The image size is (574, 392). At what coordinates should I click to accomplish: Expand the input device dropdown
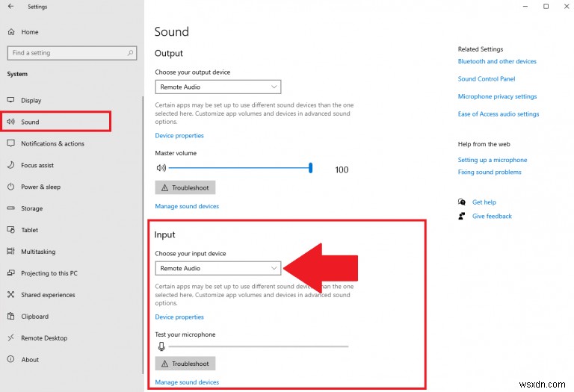[217, 268]
